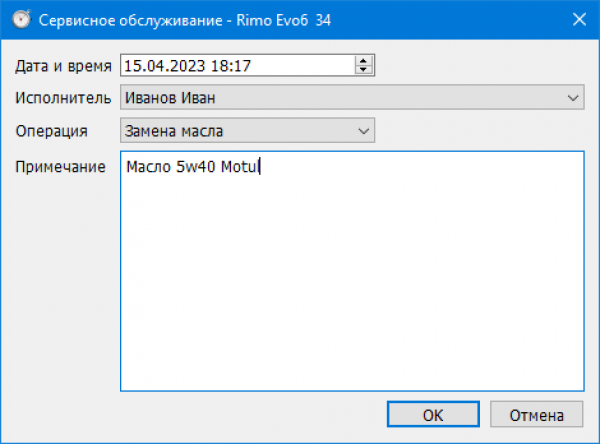Click the up arrow of the date spinner
Image resolution: width=600 pixels, height=444 pixels.
point(363,61)
